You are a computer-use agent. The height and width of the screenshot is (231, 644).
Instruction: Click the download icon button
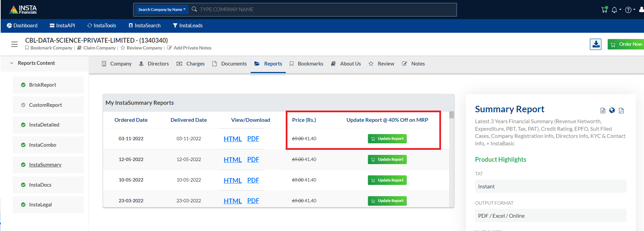click(x=596, y=44)
